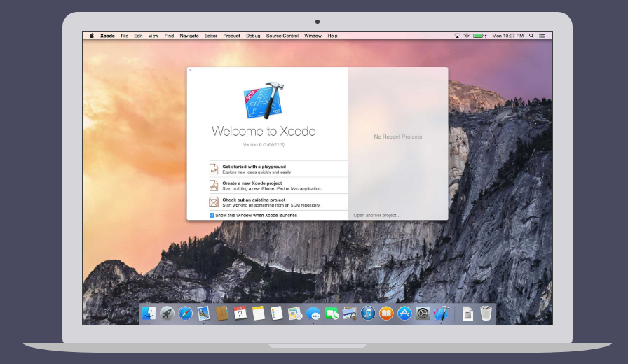The height and width of the screenshot is (364, 628).
Task: Open the green FaceTime icon in dock
Action: (x=332, y=314)
